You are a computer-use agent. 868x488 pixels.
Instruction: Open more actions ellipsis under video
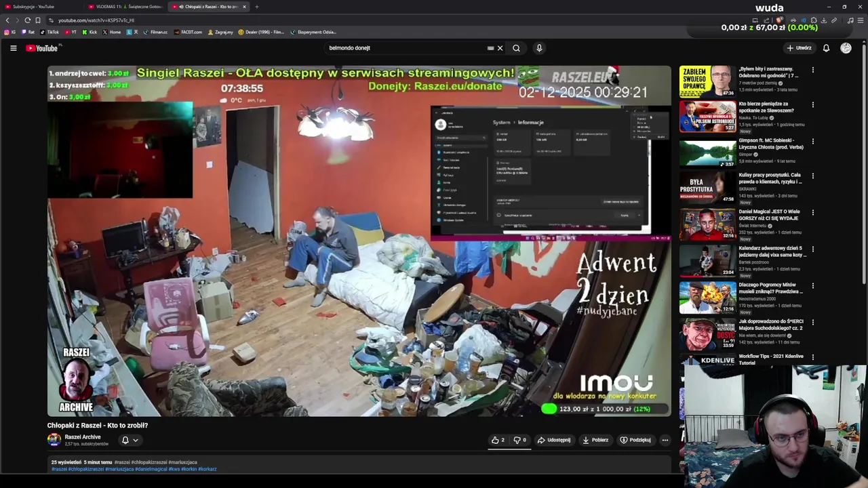[665, 440]
